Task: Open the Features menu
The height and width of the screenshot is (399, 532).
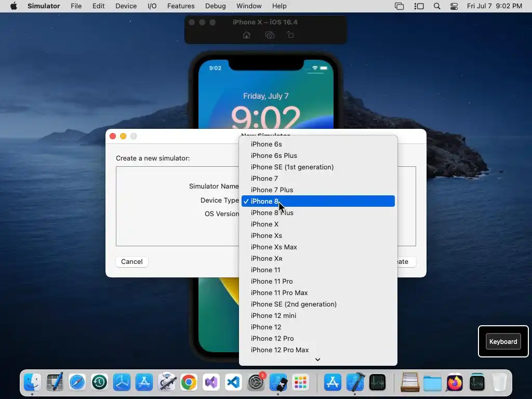Action: 181,6
